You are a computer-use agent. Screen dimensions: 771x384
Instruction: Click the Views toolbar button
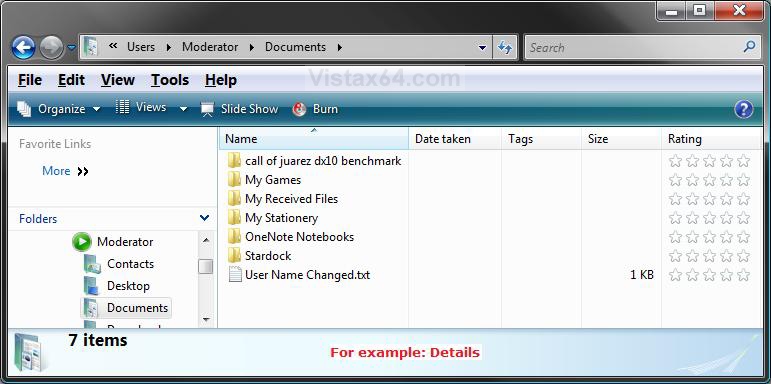141,107
